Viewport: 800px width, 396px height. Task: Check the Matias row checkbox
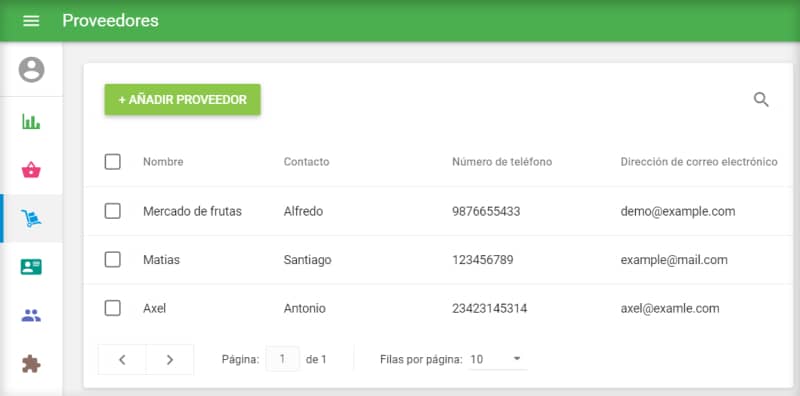pyautogui.click(x=113, y=260)
